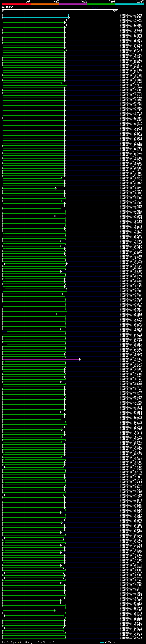The width and height of the screenshot is (146, 644).
Task: Select hit label UniRef100_P59125
Action: pos(131,354)
